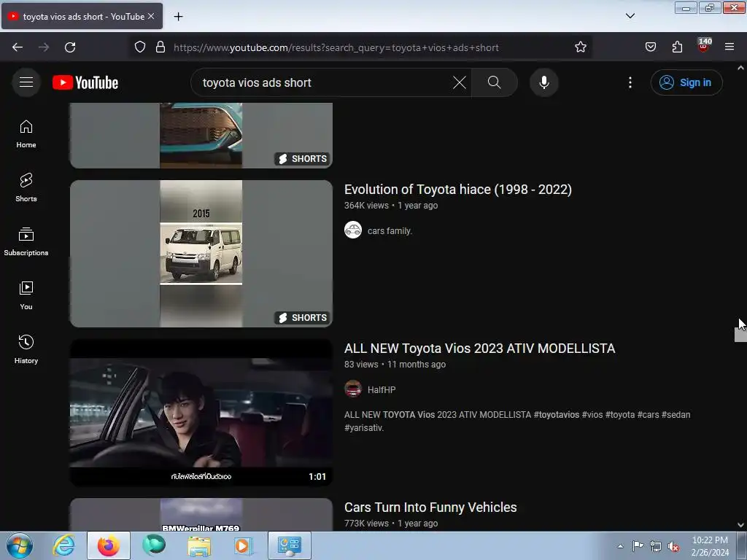
Task: Go to Home in sidebar
Action: pos(26,134)
